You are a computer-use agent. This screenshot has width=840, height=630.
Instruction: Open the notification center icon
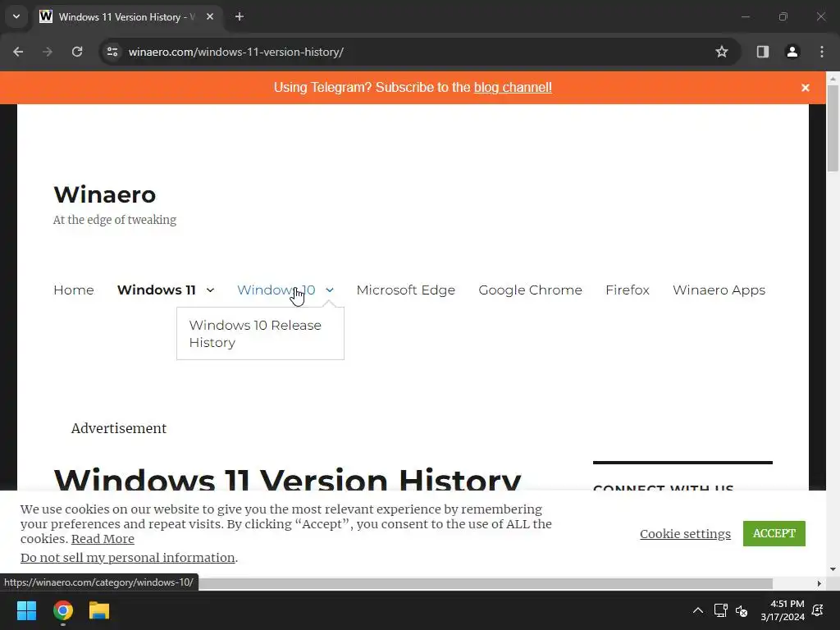pos(818,610)
